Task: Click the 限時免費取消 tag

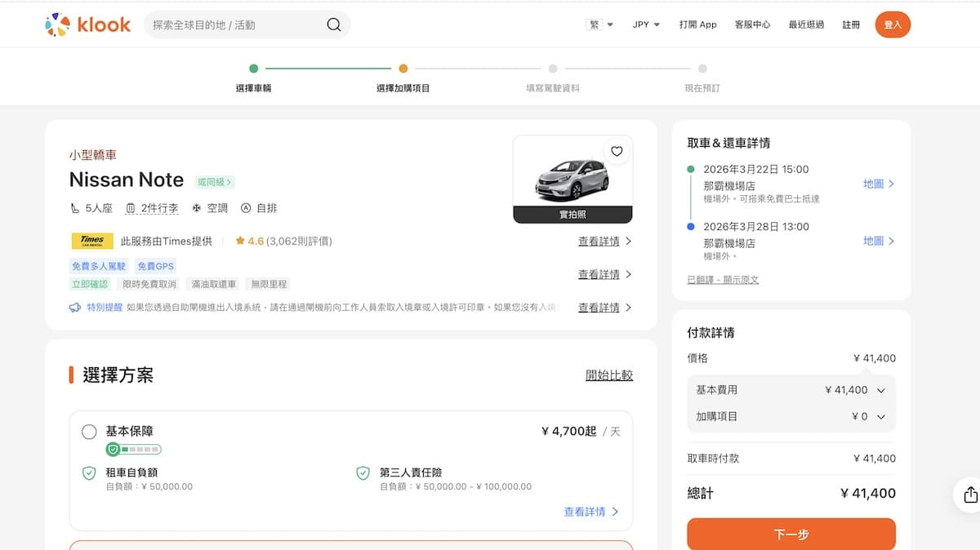Action: tap(149, 284)
